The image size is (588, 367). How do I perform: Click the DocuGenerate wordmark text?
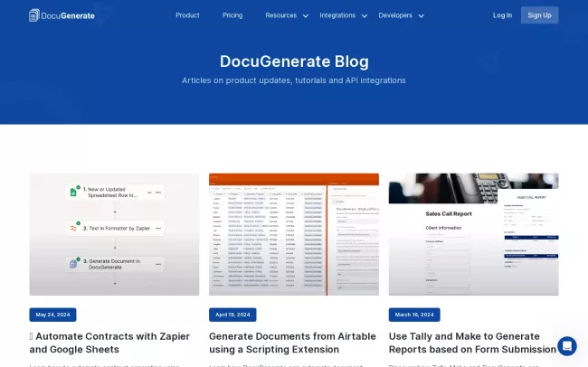(68, 15)
